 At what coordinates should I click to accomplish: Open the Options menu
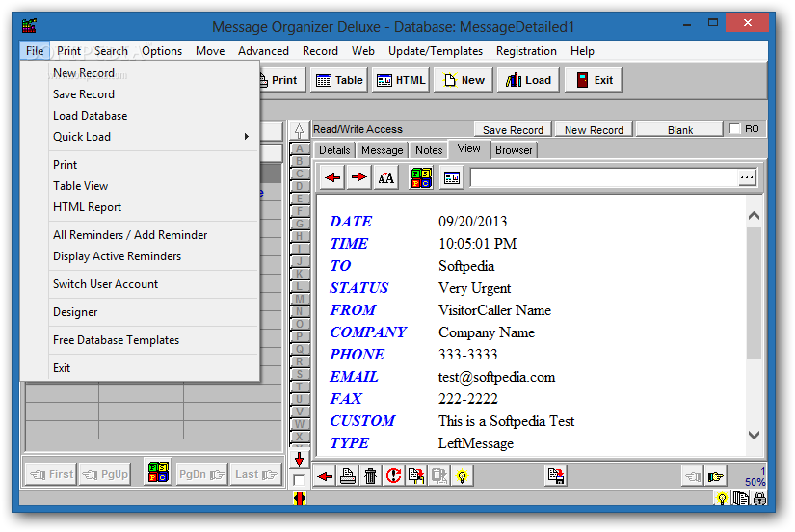[162, 51]
